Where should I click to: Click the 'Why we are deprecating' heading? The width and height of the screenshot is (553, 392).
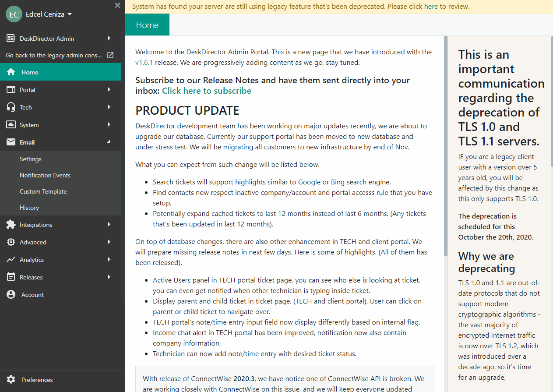click(x=486, y=262)
